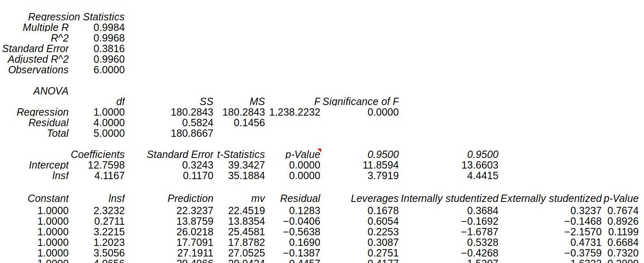This screenshot has width=644, height=263.
Task: Select the Total SS value 180.8667
Action: [192, 133]
